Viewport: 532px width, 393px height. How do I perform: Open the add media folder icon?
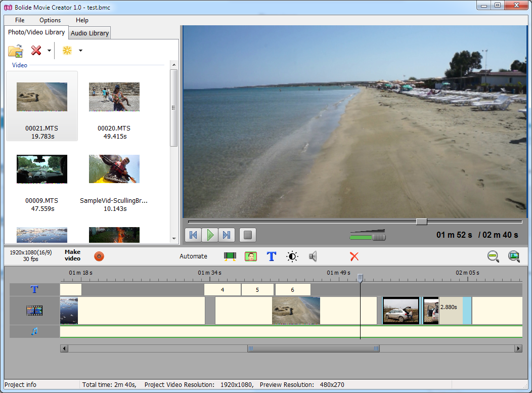[15, 51]
